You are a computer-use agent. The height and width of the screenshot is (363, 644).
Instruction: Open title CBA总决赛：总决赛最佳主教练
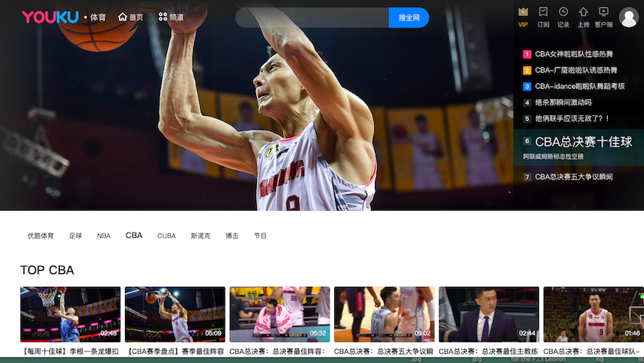coord(489,351)
